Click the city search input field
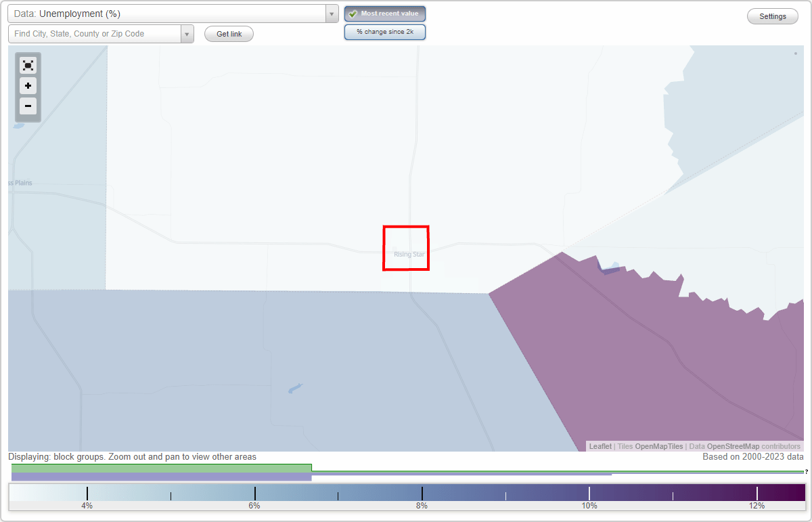 (95, 33)
